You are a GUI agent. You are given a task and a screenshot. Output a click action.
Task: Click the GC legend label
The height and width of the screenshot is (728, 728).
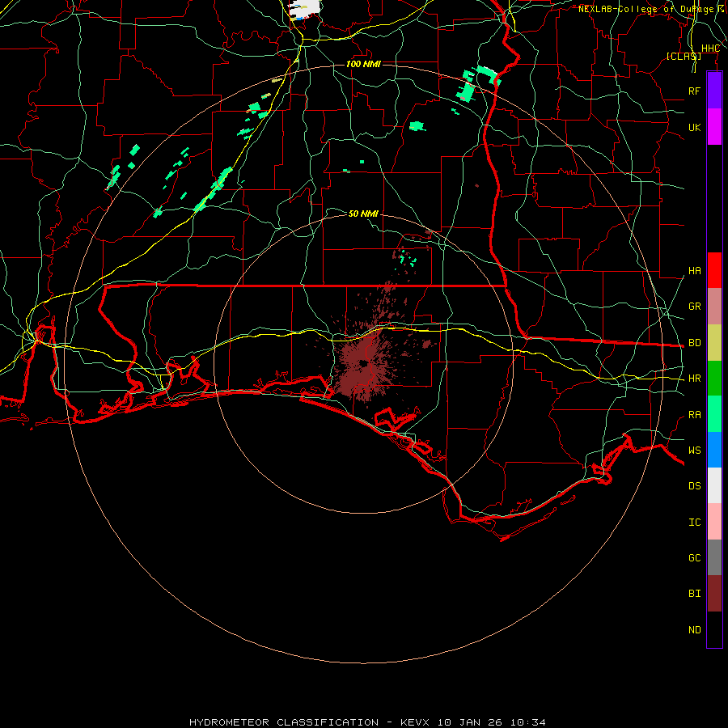[694, 558]
